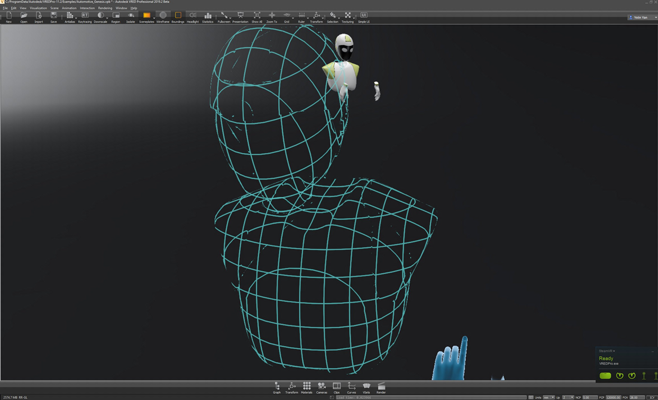Open the Transform module from bottom bar
The height and width of the screenshot is (400, 658).
(x=292, y=387)
